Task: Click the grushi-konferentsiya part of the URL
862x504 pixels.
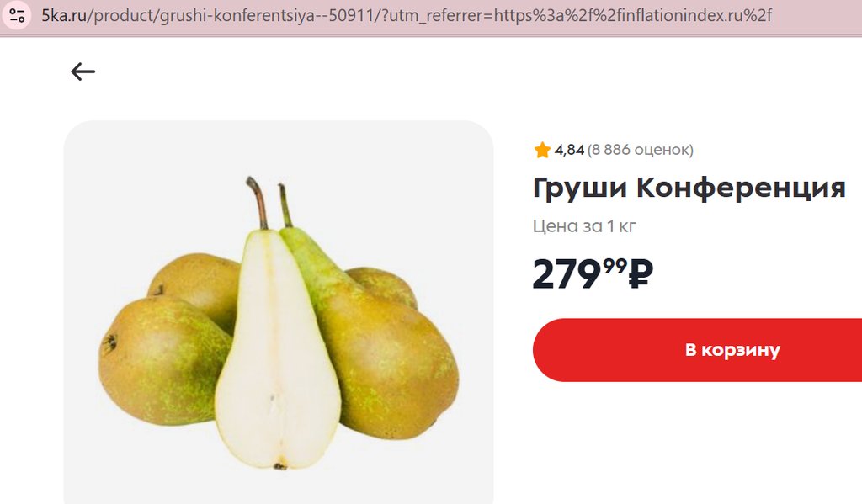Action: pos(237,16)
